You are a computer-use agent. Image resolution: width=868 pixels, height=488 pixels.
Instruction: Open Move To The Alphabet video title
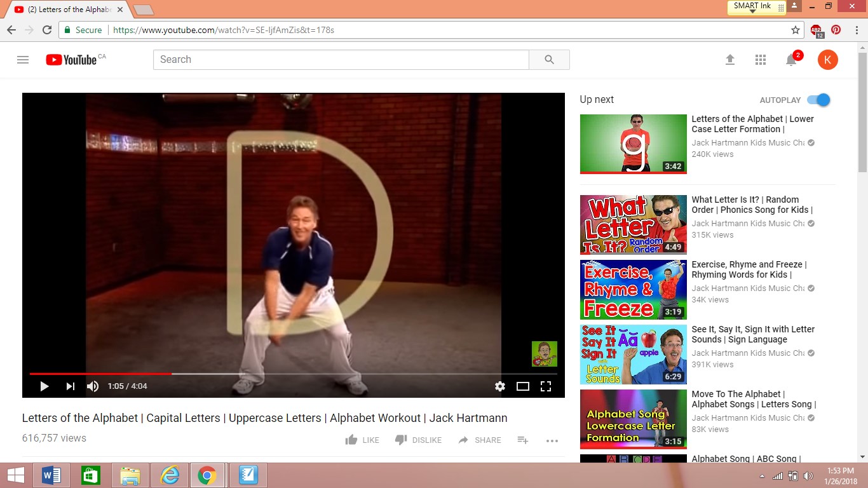pyautogui.click(x=754, y=399)
